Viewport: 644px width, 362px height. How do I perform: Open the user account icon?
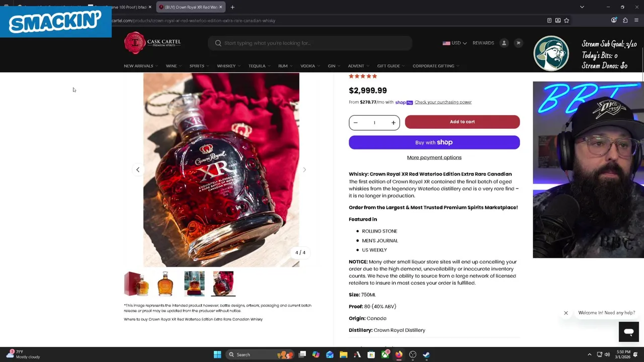coord(504,43)
